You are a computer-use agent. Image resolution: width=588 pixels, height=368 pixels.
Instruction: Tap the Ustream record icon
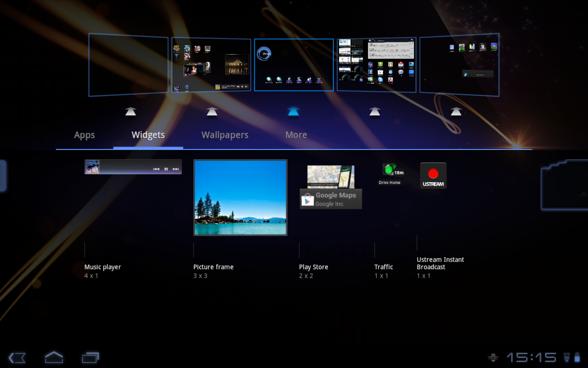click(x=432, y=173)
